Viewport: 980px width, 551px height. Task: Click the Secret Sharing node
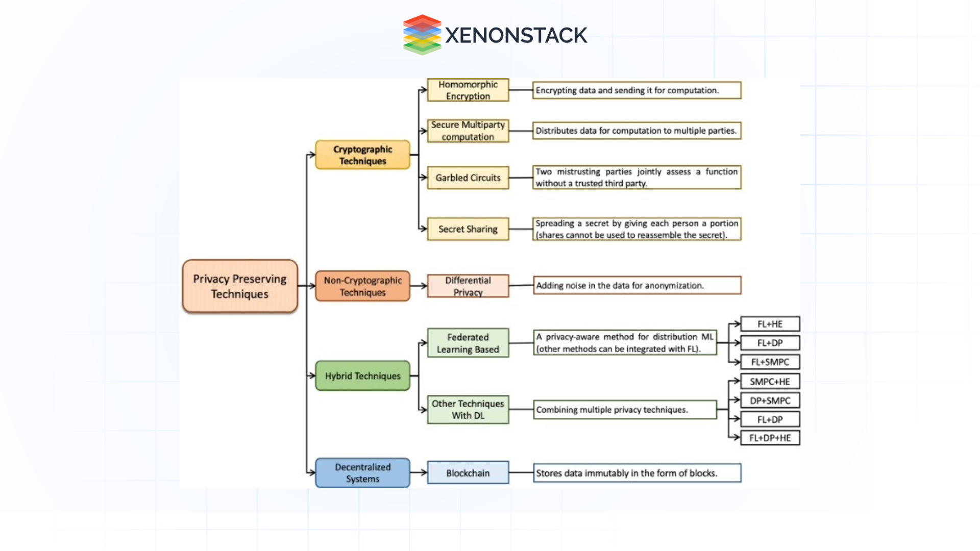[468, 230]
